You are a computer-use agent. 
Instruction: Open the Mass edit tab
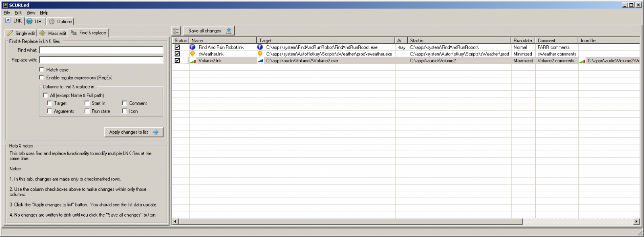pyautogui.click(x=53, y=33)
